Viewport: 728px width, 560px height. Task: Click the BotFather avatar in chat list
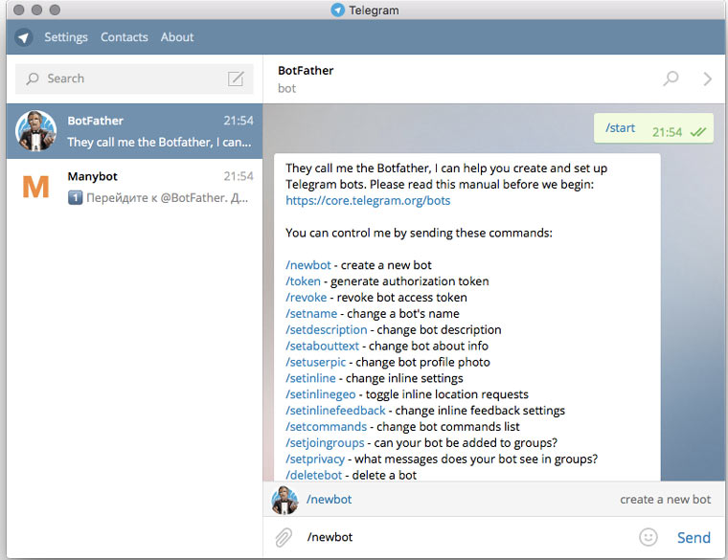point(35,131)
